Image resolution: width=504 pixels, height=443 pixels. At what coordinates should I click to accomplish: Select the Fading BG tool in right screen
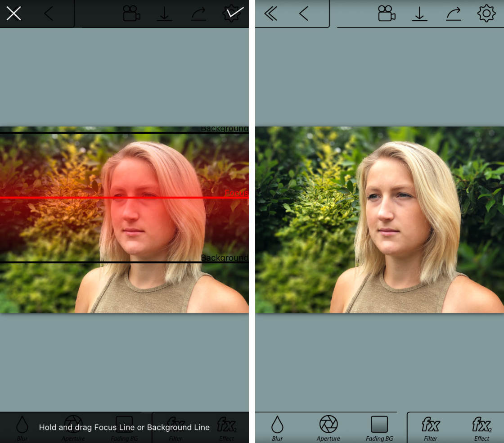coord(379,428)
